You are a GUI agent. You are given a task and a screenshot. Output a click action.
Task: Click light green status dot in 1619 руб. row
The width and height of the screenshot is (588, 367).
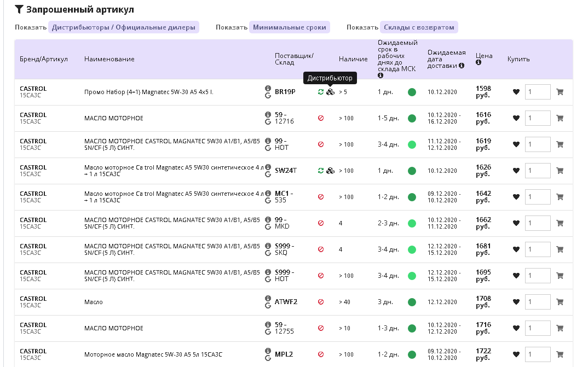coord(412,144)
